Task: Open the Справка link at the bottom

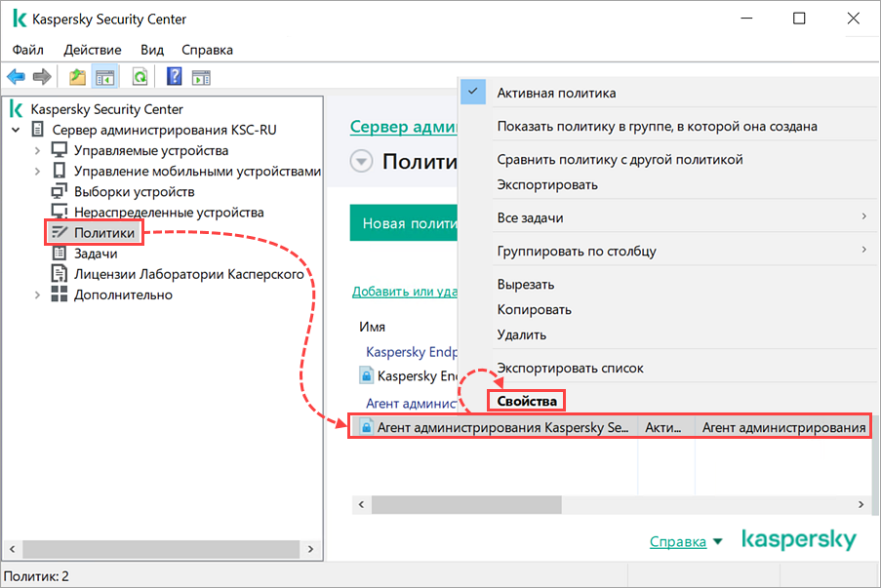Action: pyautogui.click(x=678, y=541)
